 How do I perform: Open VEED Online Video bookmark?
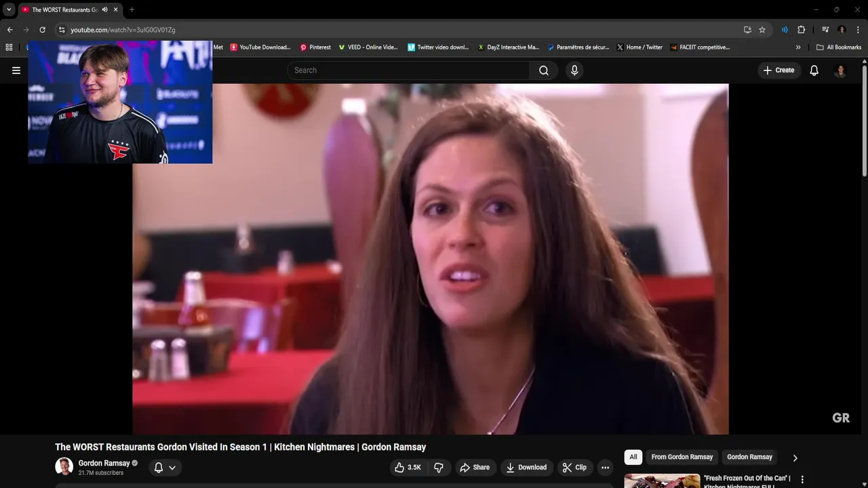click(368, 47)
